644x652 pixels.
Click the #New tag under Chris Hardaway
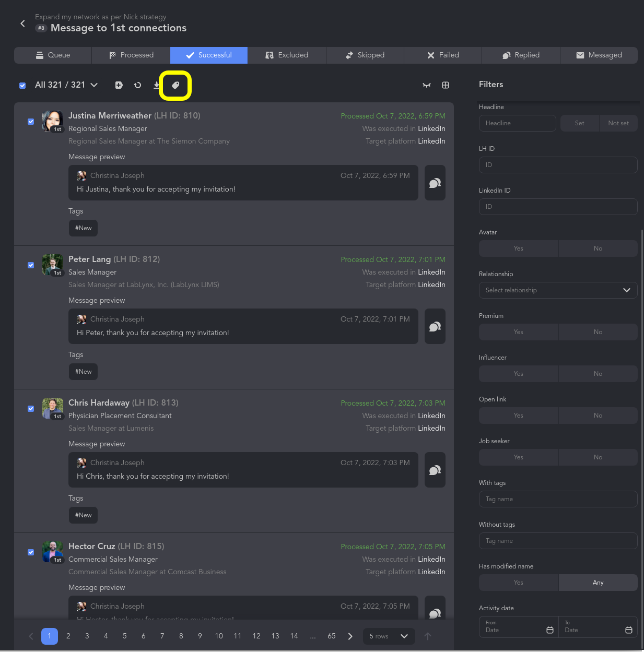point(84,515)
